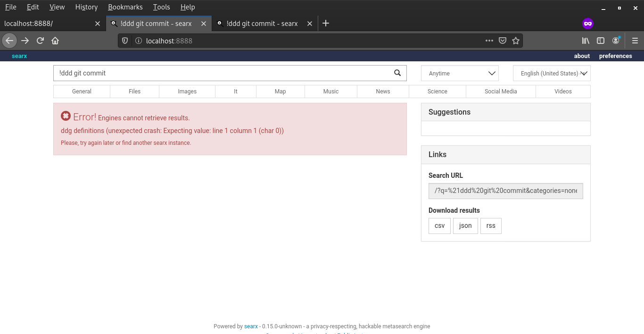Download results as json
This screenshot has height=334, width=644.
tap(465, 225)
